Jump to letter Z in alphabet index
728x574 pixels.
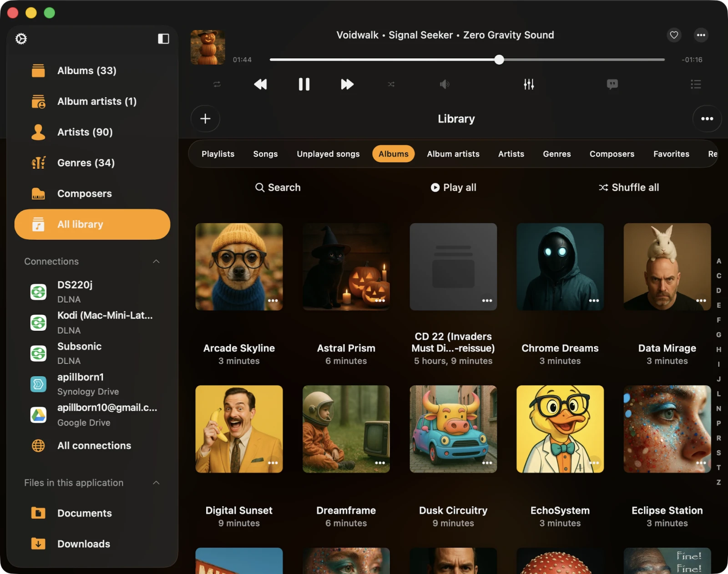[718, 483]
